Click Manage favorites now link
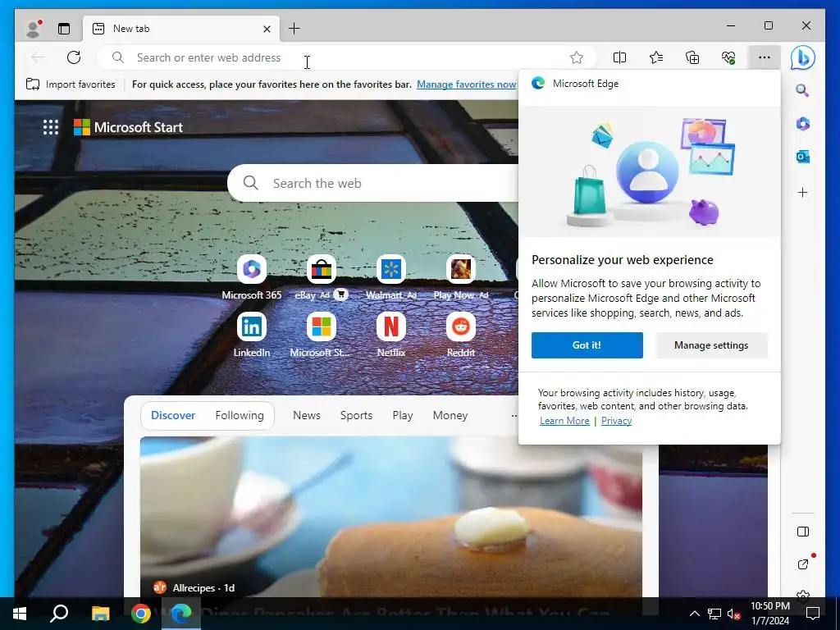The height and width of the screenshot is (630, 840). coord(467,84)
